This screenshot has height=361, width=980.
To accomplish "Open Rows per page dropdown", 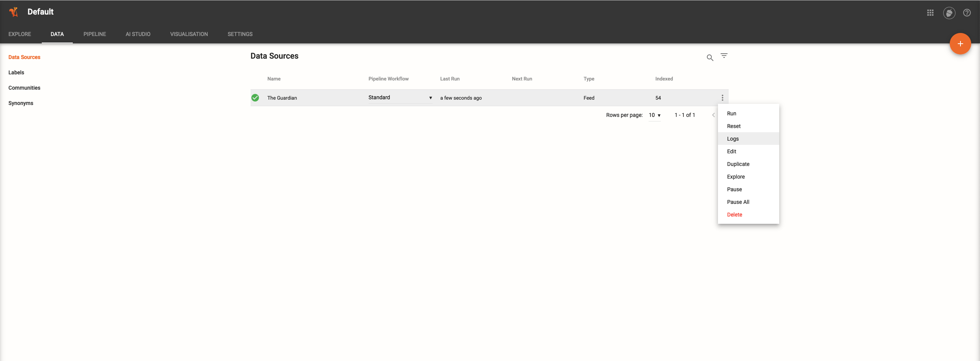I will (654, 115).
